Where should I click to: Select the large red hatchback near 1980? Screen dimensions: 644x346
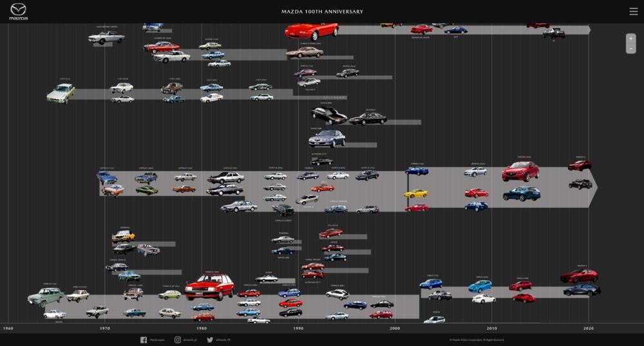click(x=209, y=287)
